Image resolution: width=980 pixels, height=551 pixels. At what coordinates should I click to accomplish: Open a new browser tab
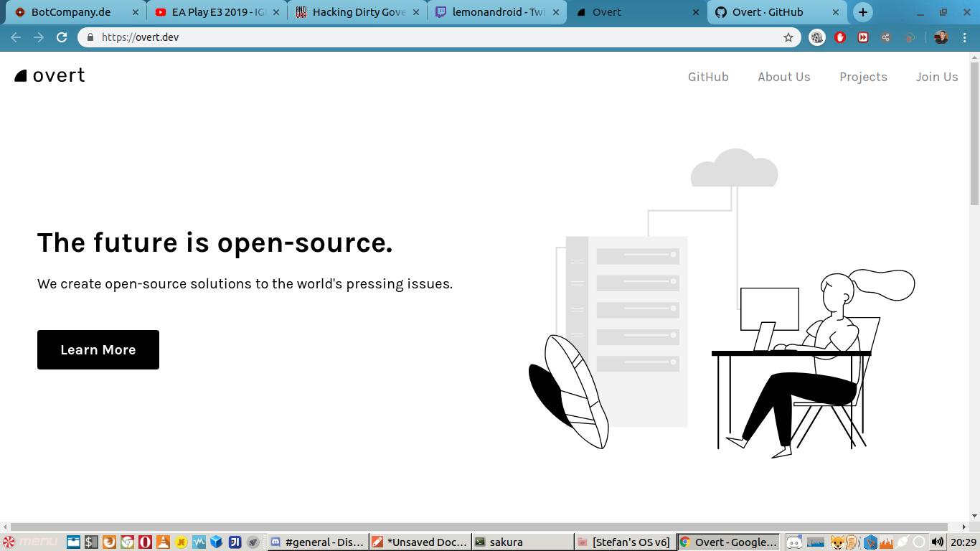(863, 12)
